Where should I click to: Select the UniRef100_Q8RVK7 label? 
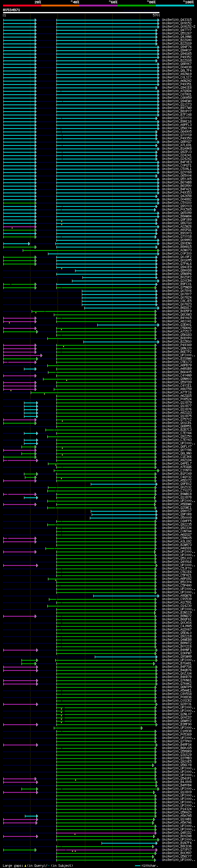pyautogui.click(x=177, y=64)
